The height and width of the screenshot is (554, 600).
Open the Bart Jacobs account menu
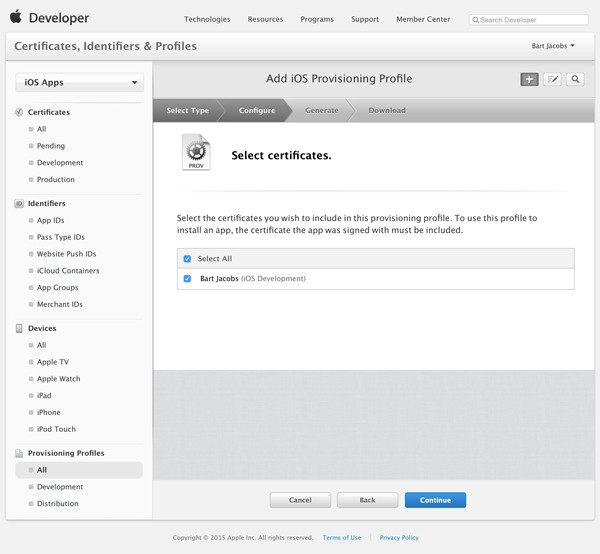coord(553,46)
